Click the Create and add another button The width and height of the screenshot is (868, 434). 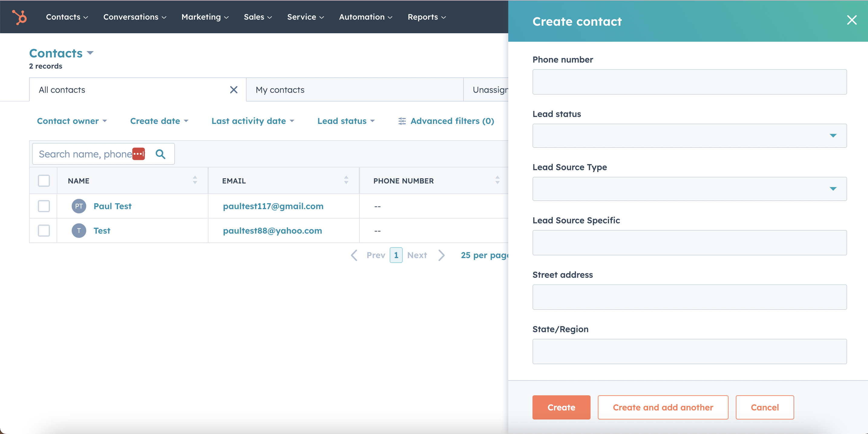point(663,407)
